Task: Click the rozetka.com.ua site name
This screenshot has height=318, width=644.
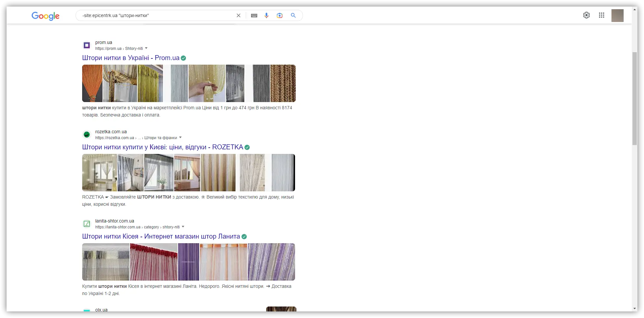Action: pos(111,132)
